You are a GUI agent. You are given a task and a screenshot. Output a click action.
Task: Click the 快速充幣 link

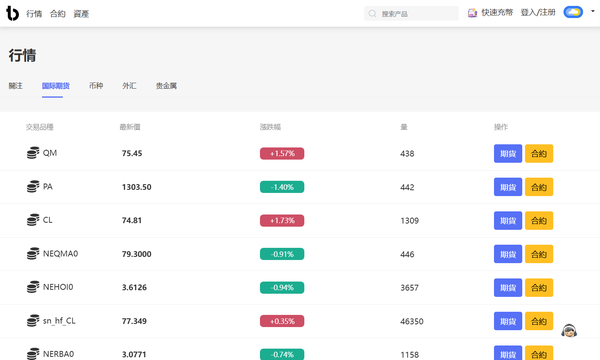497,13
